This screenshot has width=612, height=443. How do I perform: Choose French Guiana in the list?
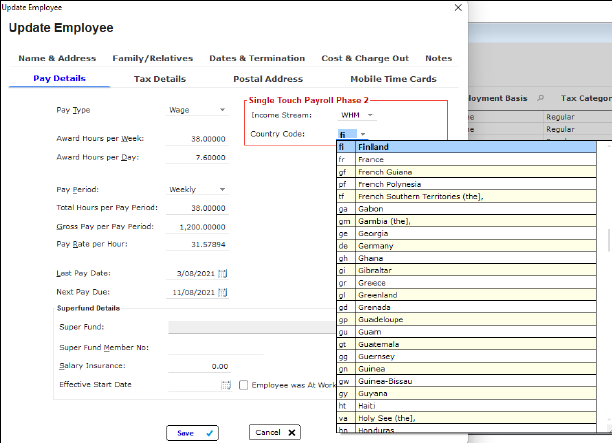coord(466,172)
